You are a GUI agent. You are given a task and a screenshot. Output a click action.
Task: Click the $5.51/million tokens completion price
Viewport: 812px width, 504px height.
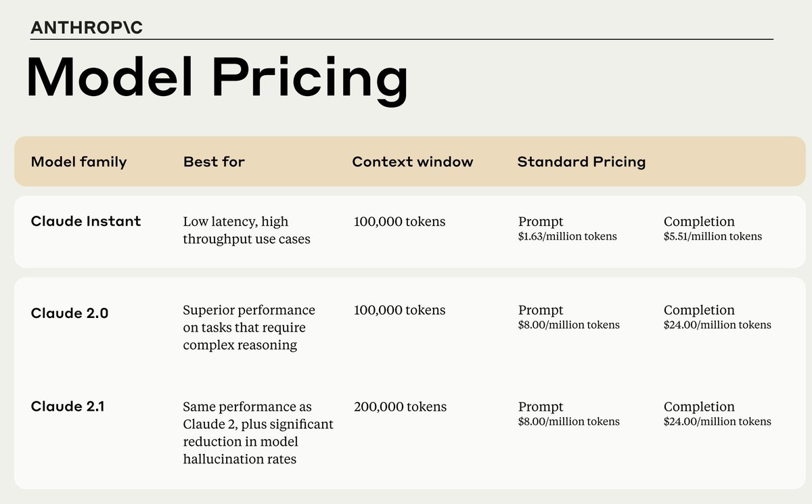(x=713, y=237)
